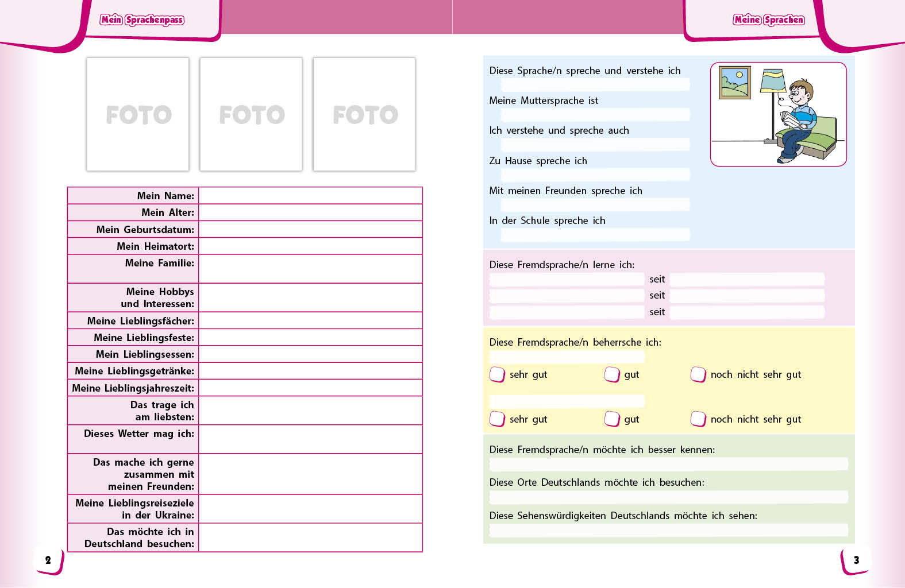This screenshot has width=905, height=588.
Task: Click the 'Mein Geburtsdatum:' entry field
Action: [x=310, y=230]
